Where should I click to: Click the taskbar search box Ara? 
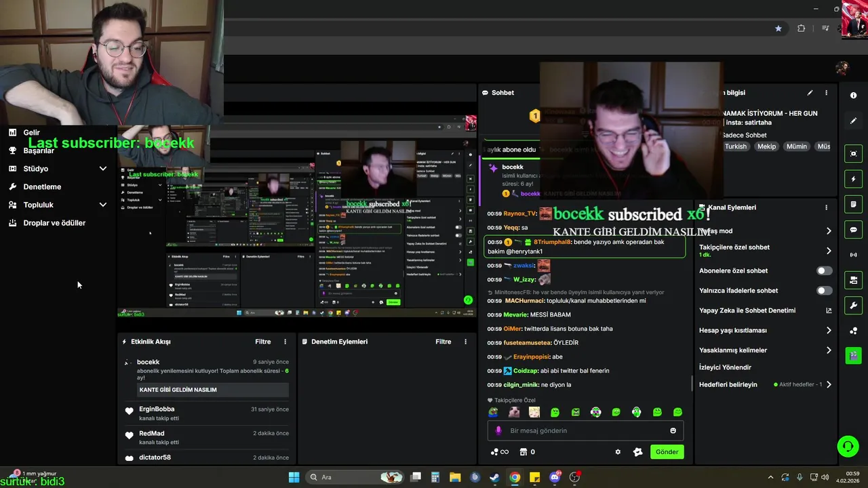tap(355, 477)
